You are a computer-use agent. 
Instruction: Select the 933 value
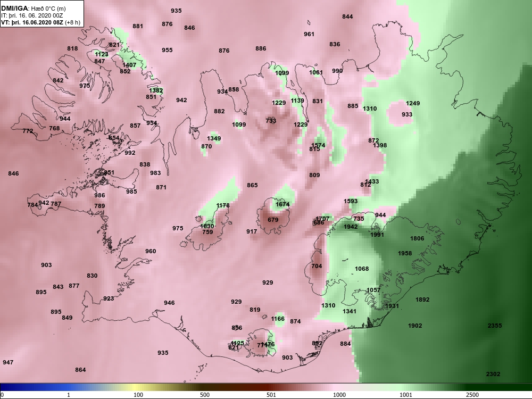pyautogui.click(x=407, y=114)
